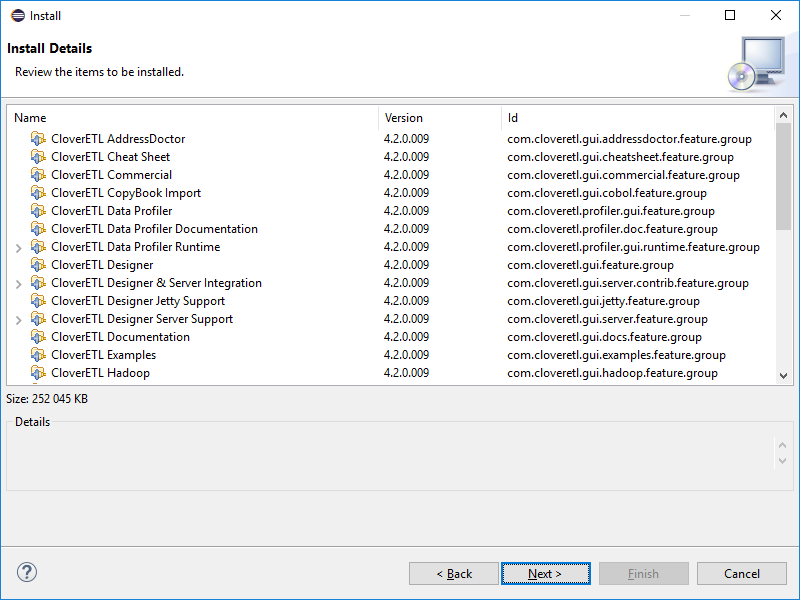Click the icon next to Data Profiler Runtime
Viewport: 800px width, 600px height.
(x=38, y=247)
